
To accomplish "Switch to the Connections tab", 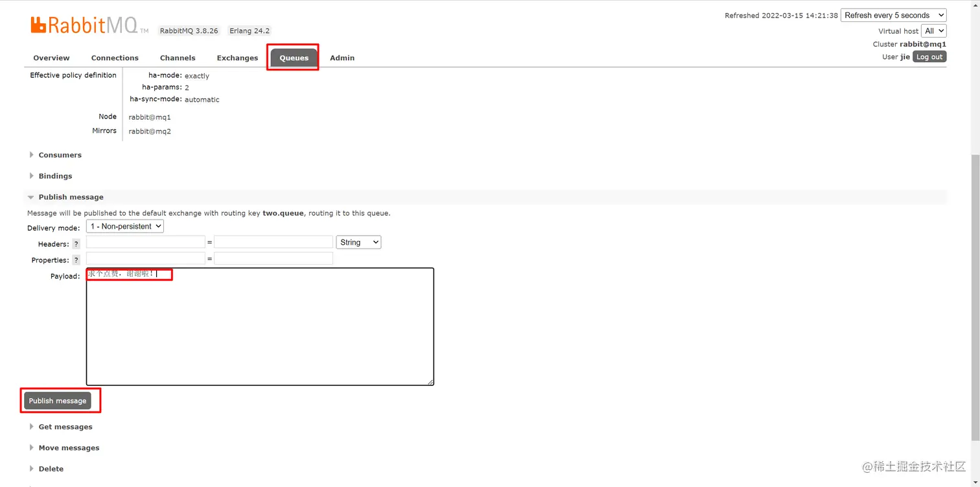I will click(115, 58).
